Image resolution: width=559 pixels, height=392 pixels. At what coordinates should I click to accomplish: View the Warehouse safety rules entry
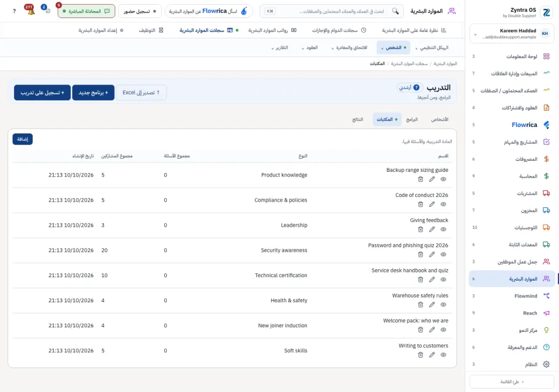click(444, 305)
